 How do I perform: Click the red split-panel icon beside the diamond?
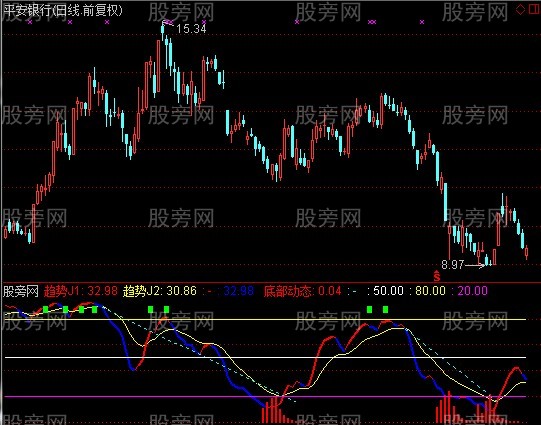pyautogui.click(x=534, y=9)
